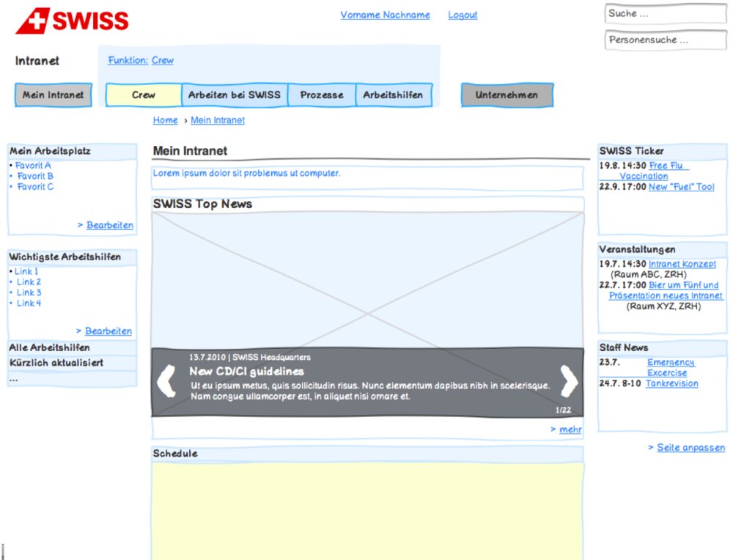Screen dimensions: 733x560
Task: Click the 13.7.2010 | SWISS Headquarters dateline
Action: (x=250, y=358)
